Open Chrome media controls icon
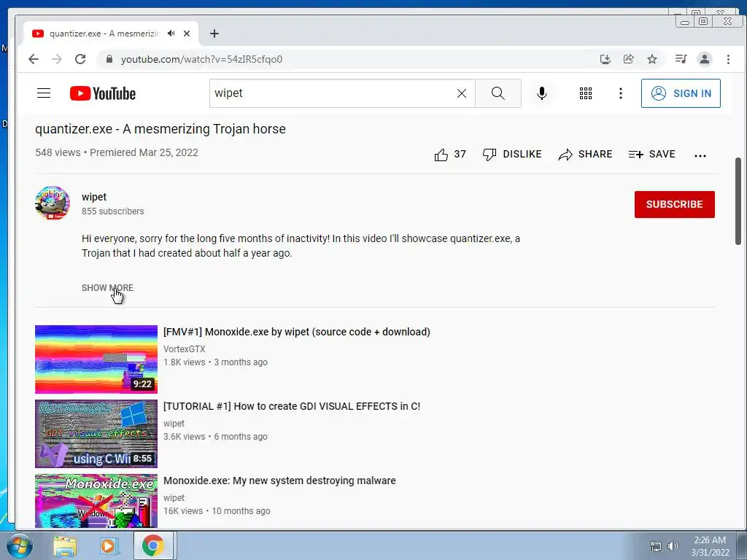Screen dimensions: 747x560 681,59
